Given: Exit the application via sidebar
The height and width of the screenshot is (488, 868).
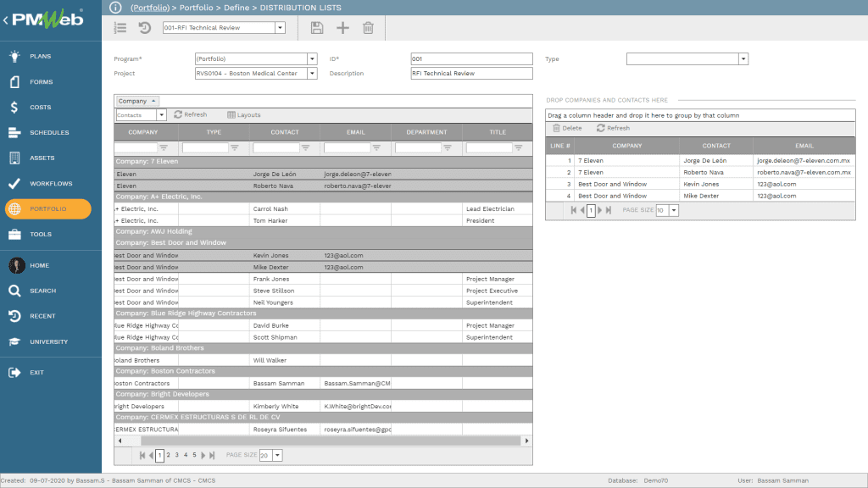Looking at the screenshot, I should (36, 373).
